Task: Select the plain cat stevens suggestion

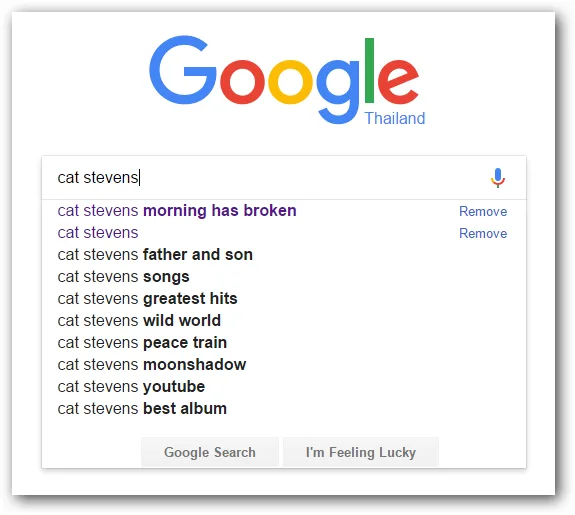Action: pos(98,233)
